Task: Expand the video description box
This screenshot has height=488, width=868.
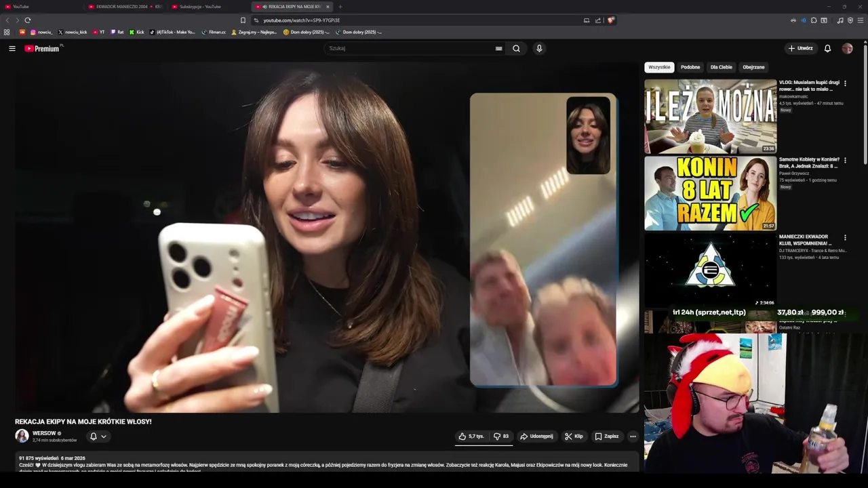Action: point(327,462)
